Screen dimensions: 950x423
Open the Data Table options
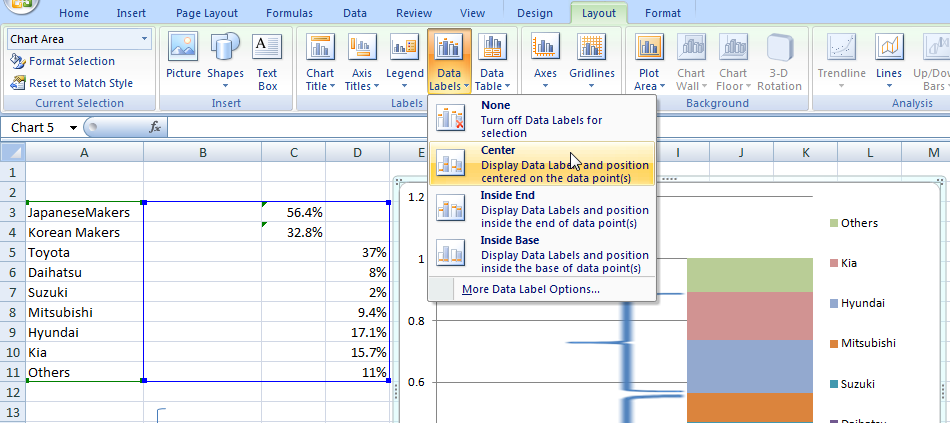492,62
